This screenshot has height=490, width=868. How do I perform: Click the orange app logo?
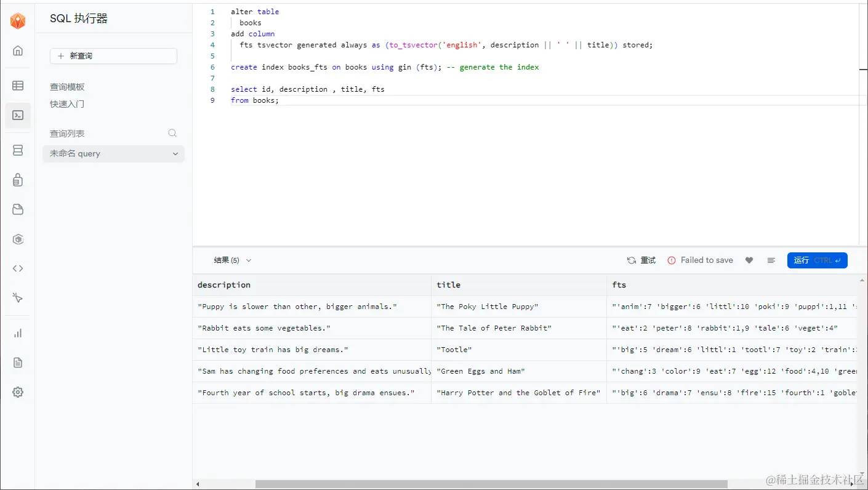pos(18,20)
